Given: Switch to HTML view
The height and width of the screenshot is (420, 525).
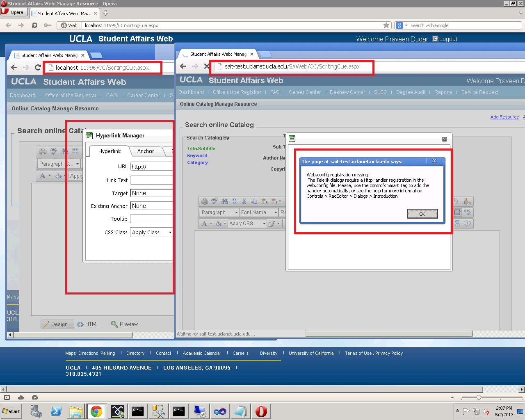Looking at the screenshot, I should coord(88,324).
